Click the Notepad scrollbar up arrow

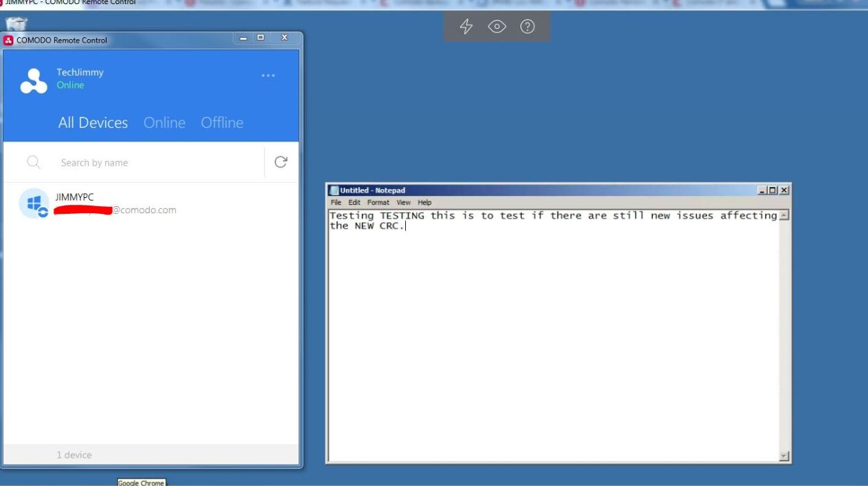tap(784, 215)
